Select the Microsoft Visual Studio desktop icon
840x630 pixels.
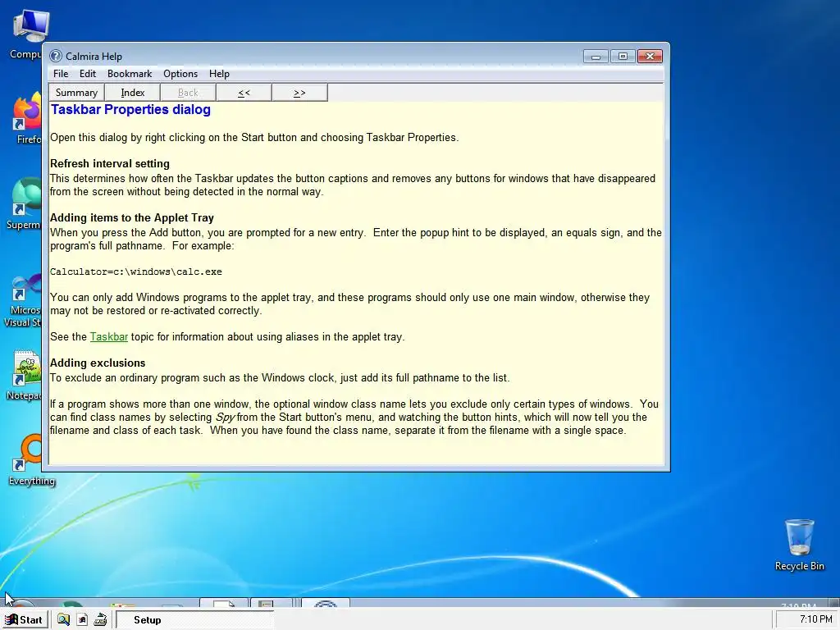21,300
